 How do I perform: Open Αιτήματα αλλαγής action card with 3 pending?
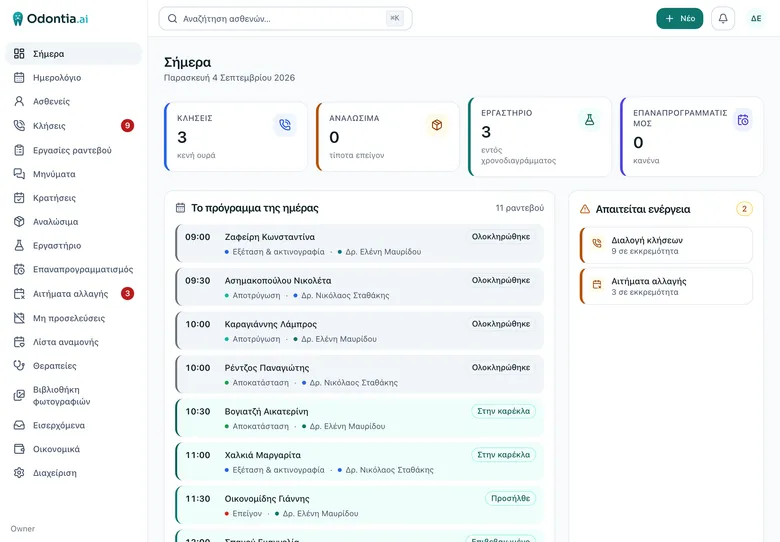(x=666, y=286)
